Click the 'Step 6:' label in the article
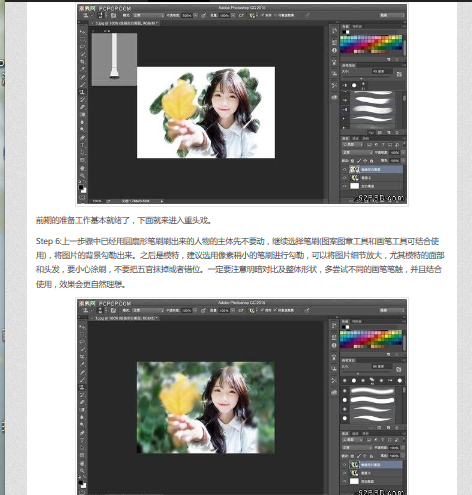Image resolution: width=472 pixels, height=495 pixels. 49,241
